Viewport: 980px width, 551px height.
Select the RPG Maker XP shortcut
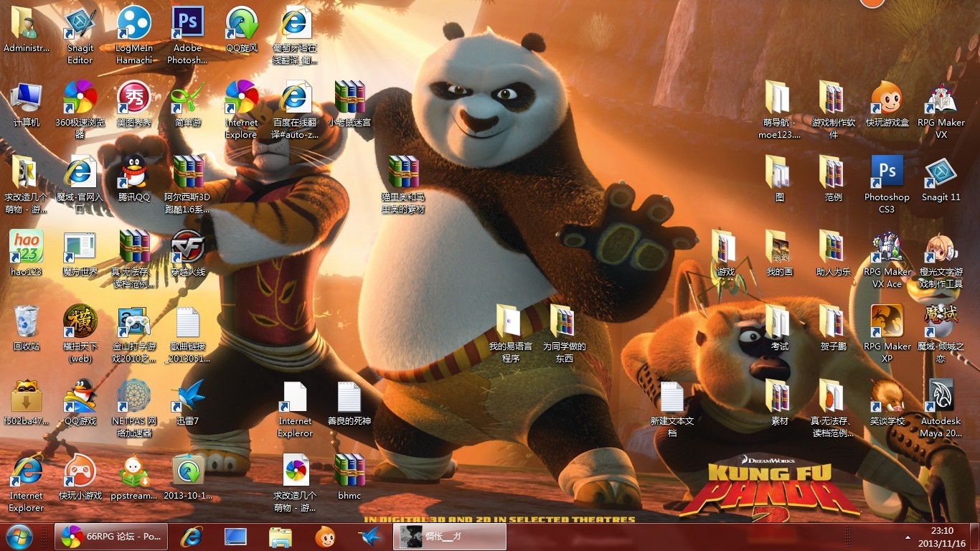(887, 334)
